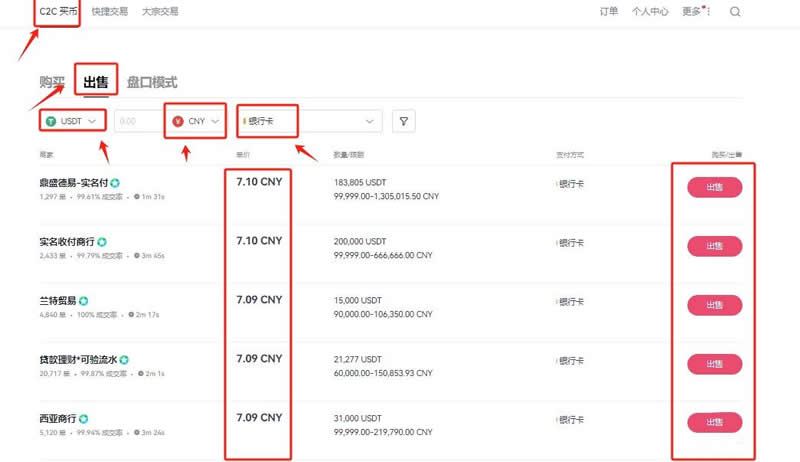Open the CNY currency dropdown

point(195,121)
